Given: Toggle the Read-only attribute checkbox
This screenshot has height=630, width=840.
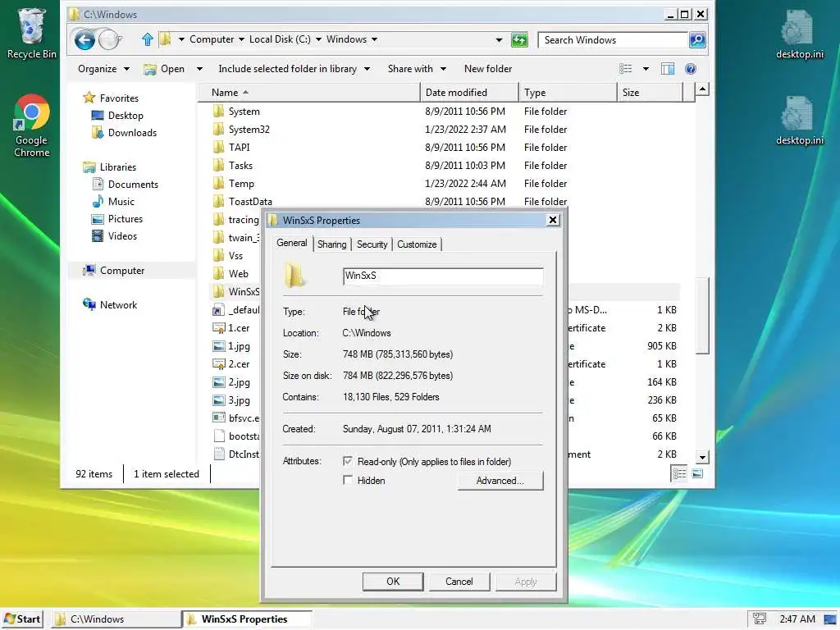Looking at the screenshot, I should pos(348,461).
